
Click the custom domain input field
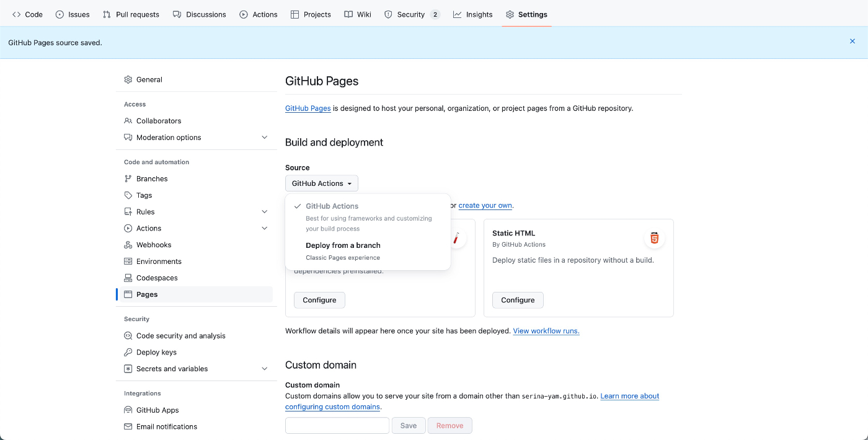[x=337, y=425]
